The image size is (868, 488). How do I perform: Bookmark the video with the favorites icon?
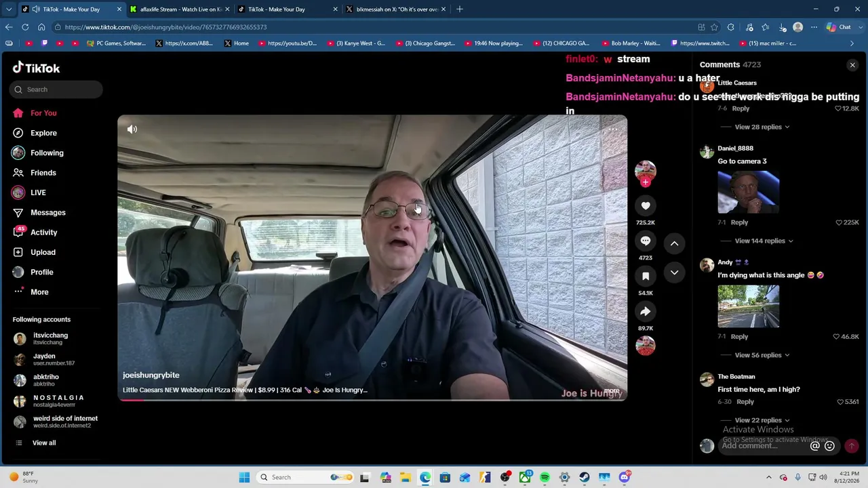click(646, 277)
